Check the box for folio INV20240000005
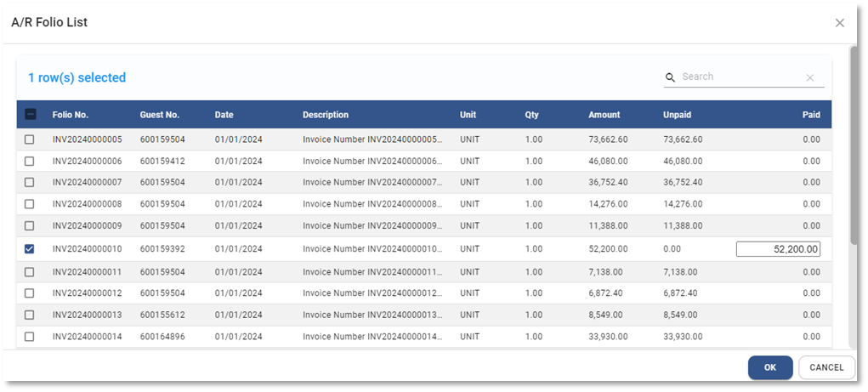The height and width of the screenshot is (392, 868). [30, 139]
